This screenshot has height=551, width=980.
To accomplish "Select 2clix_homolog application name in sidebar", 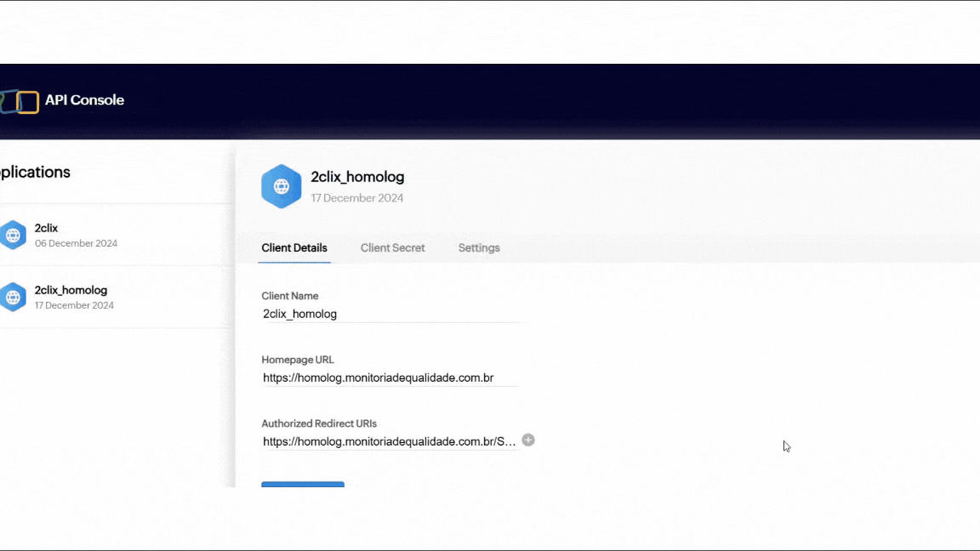I will coord(71,290).
